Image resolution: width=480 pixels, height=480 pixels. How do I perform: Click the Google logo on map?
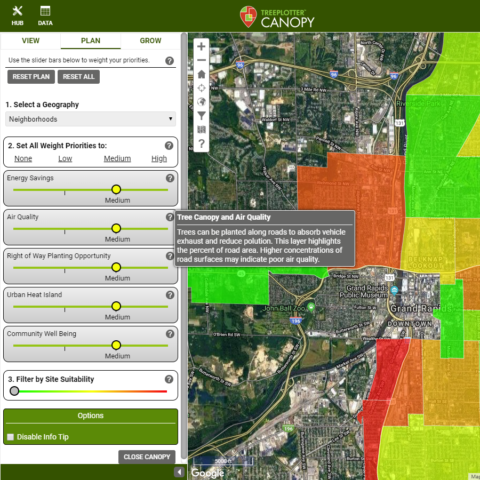coord(208,473)
